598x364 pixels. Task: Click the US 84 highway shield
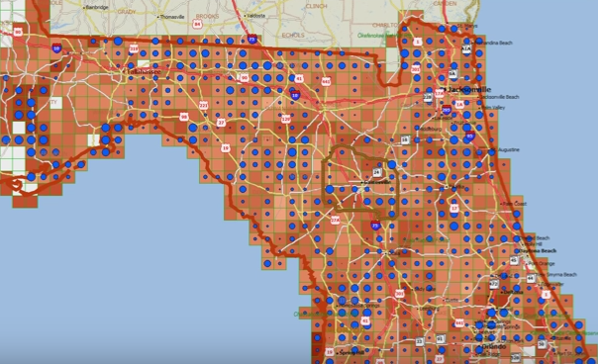coord(197,24)
